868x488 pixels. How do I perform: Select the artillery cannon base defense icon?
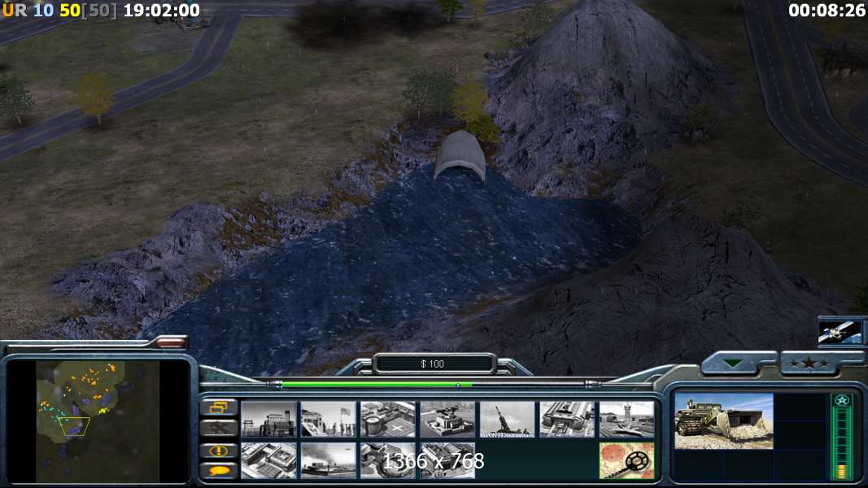point(508,420)
